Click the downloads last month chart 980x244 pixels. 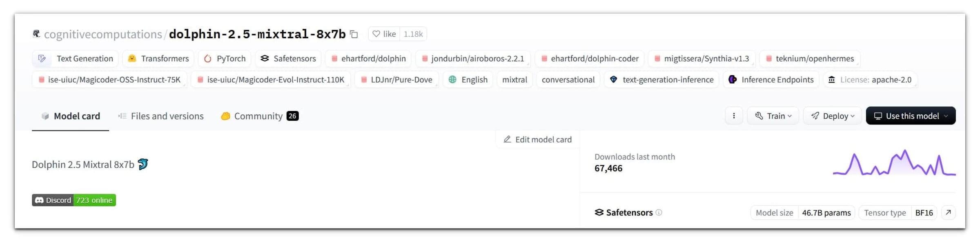click(x=894, y=163)
